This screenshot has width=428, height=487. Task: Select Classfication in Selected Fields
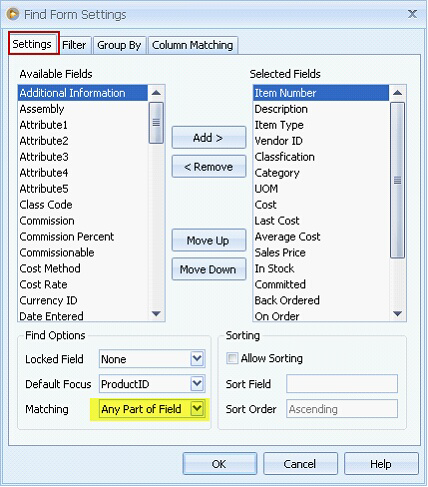coord(321,157)
